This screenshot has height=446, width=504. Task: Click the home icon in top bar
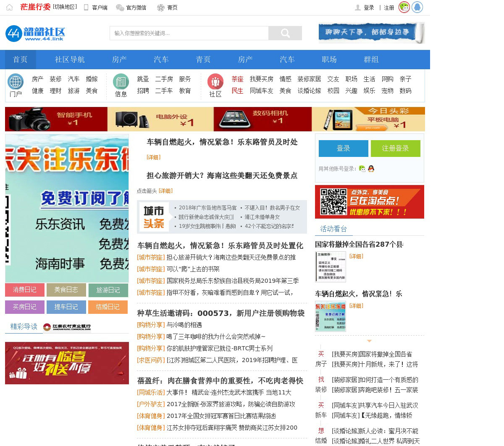[9, 8]
